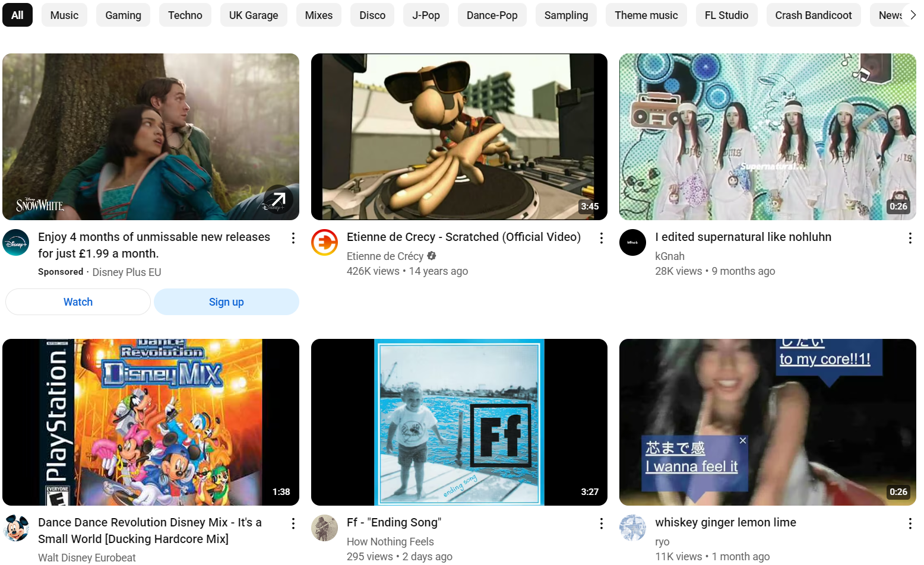Open Scratched video thumbnail with DJ character
Viewport: 924px width, 565px height.
459,137
